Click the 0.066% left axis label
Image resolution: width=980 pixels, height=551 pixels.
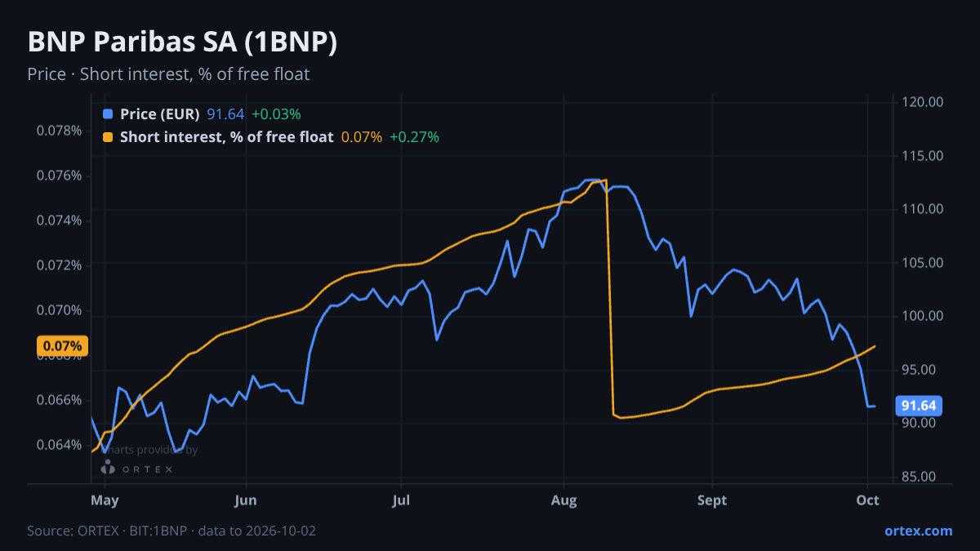pos(60,400)
